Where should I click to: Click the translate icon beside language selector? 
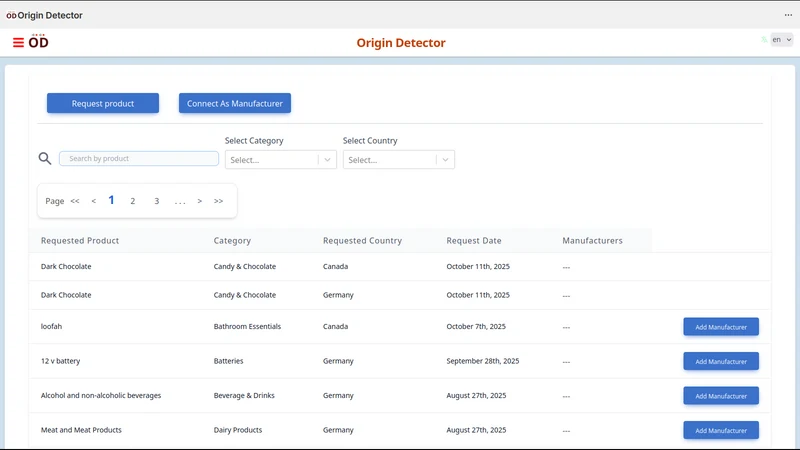point(764,39)
